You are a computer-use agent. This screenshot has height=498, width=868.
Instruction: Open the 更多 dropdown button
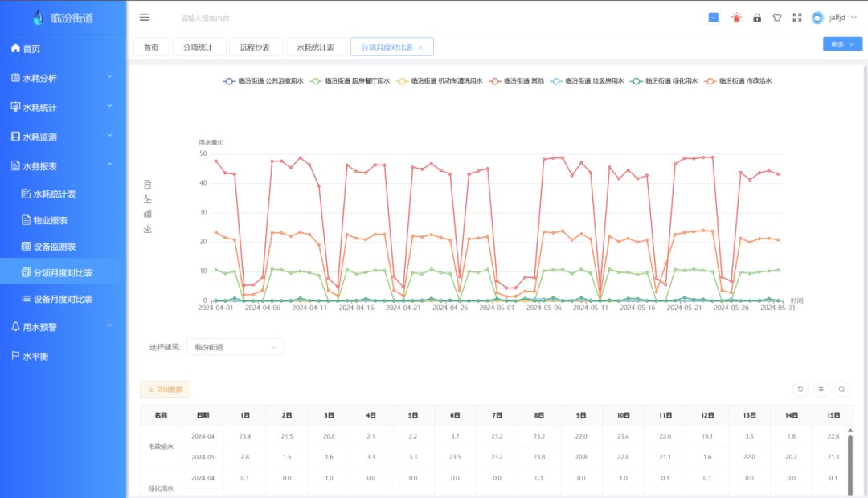[842, 44]
